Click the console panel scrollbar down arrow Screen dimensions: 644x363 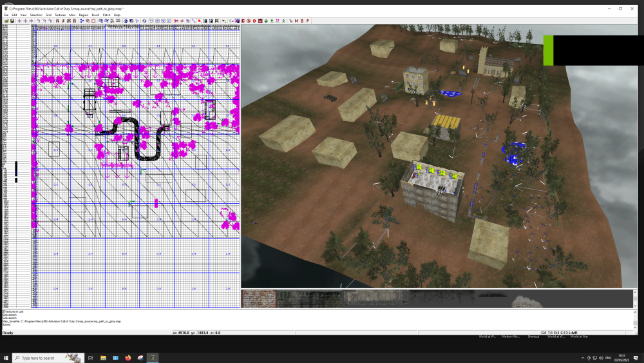coord(635,328)
